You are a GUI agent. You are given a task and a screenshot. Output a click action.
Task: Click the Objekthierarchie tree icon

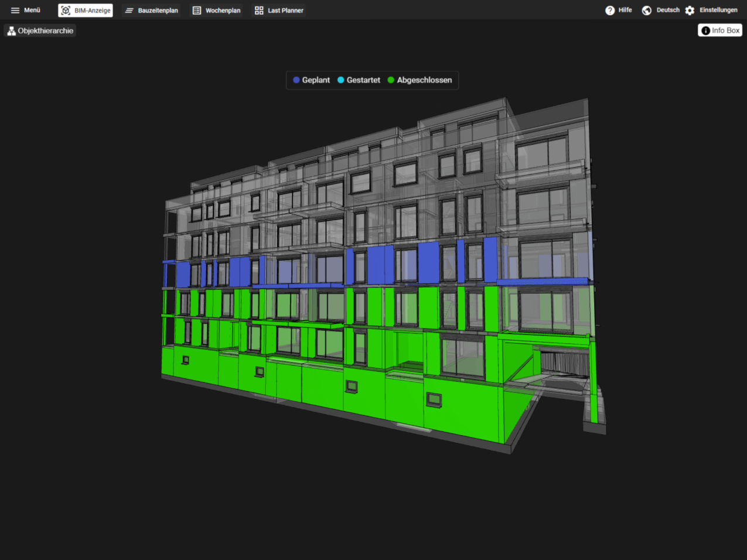point(11,30)
